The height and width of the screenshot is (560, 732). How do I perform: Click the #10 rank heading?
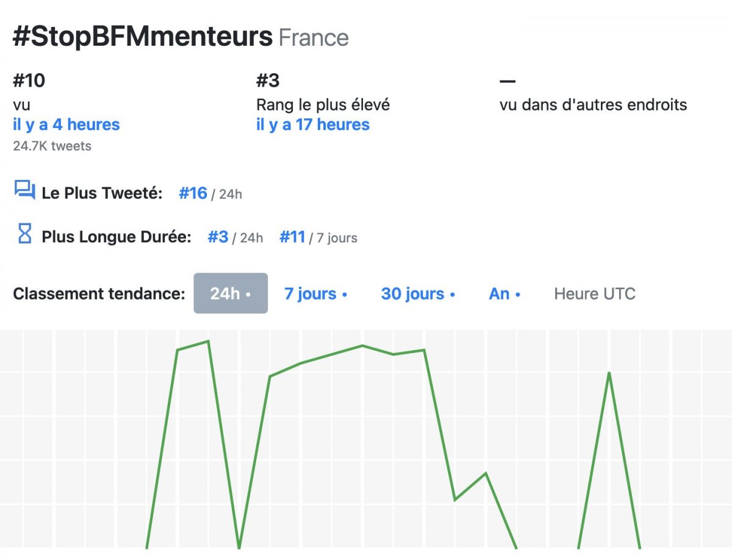pos(29,81)
